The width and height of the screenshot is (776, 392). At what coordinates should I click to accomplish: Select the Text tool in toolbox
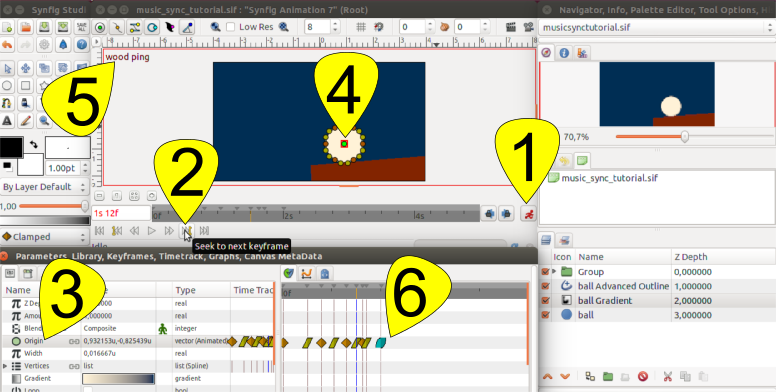7,120
